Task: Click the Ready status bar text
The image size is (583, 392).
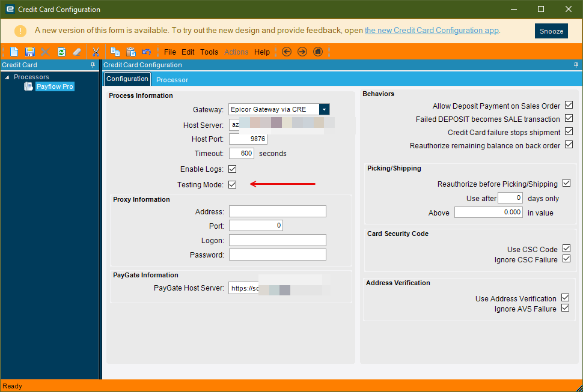Action: click(x=12, y=386)
